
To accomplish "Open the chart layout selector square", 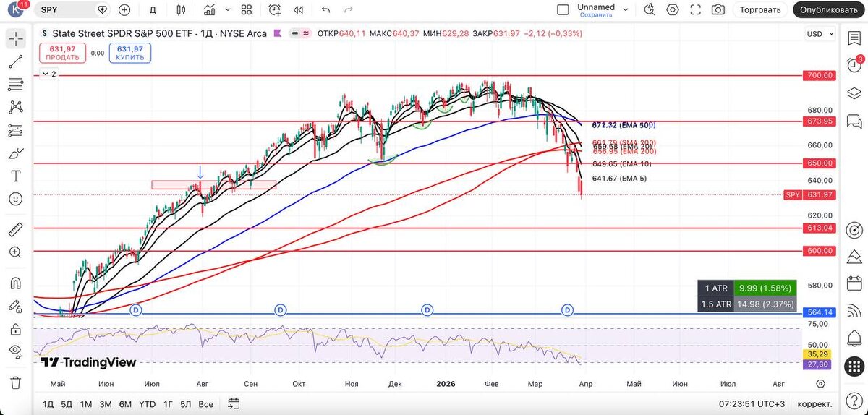I will coord(563,10).
